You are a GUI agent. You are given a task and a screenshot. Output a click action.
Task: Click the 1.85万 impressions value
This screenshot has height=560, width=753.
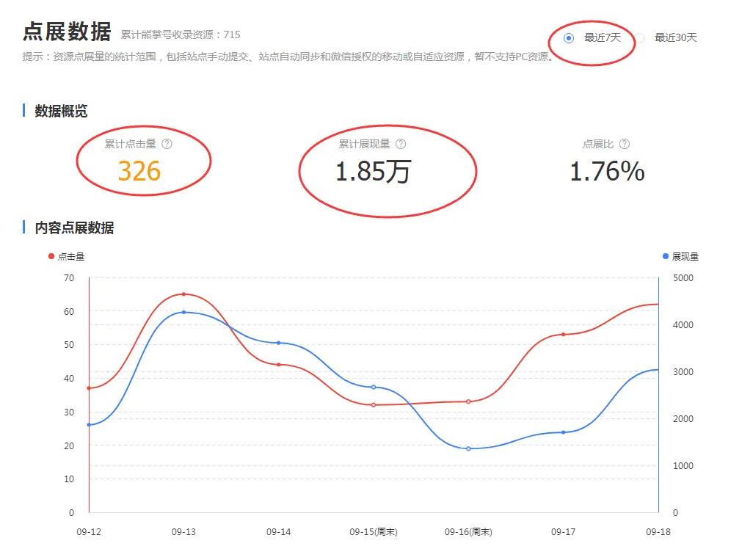click(x=373, y=172)
